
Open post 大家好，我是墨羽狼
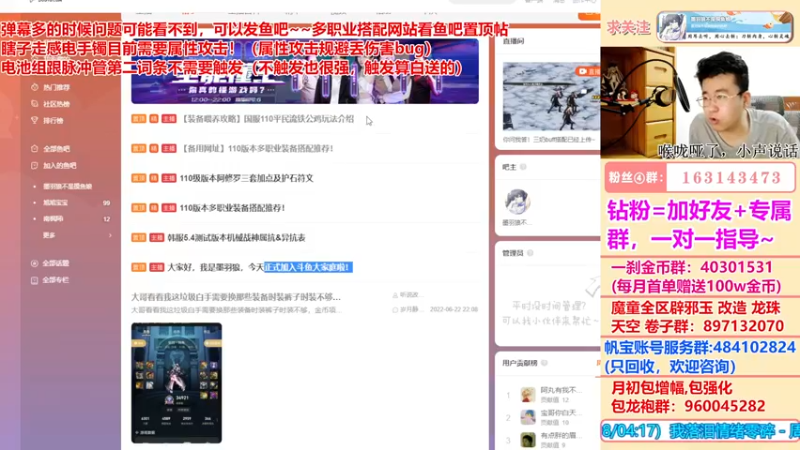(x=260, y=267)
